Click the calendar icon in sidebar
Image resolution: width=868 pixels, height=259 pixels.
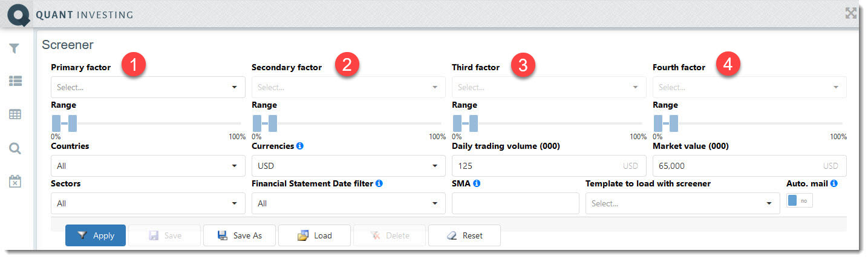[x=15, y=181]
